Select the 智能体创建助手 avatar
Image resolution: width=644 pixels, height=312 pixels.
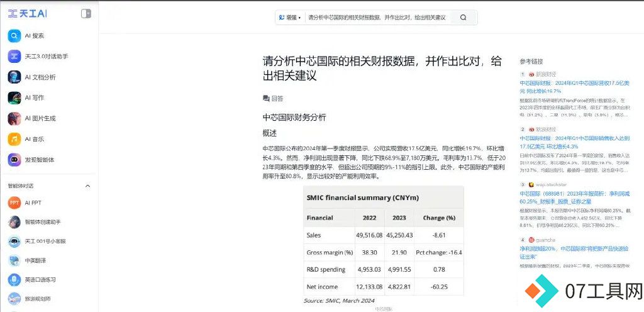point(14,222)
